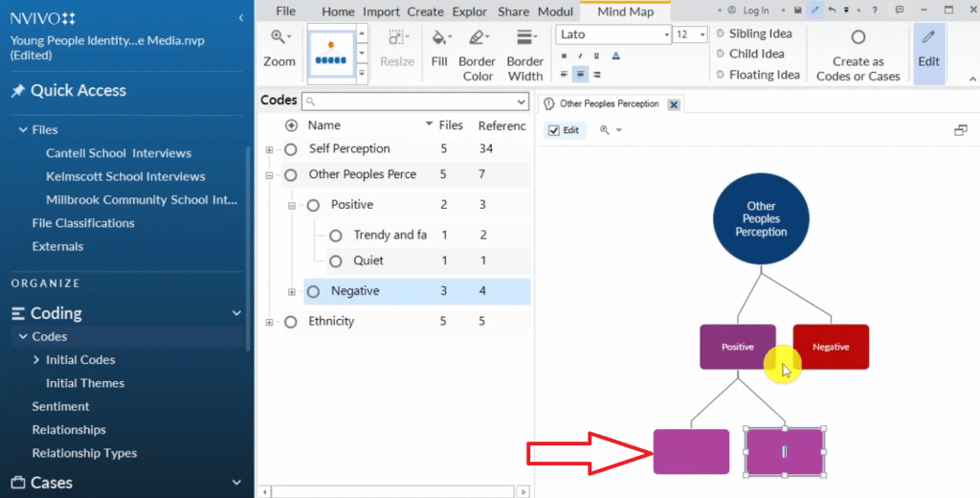The image size is (980, 498).
Task: Change the font text color
Action: pos(615,56)
